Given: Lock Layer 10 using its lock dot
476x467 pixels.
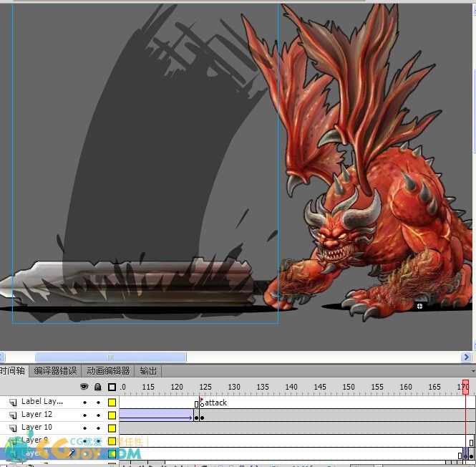Looking at the screenshot, I should point(98,428).
